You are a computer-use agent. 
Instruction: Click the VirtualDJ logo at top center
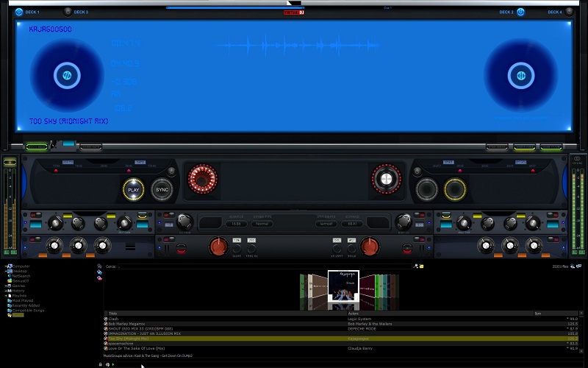coord(293,13)
